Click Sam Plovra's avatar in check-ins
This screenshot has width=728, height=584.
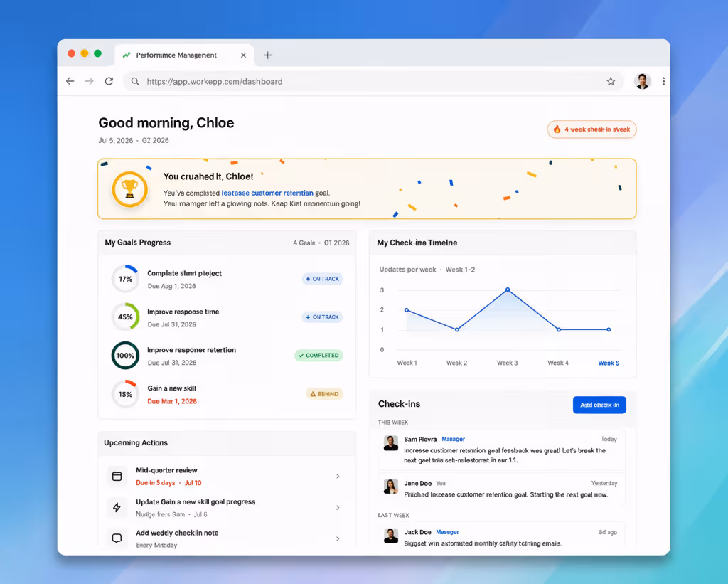point(391,443)
